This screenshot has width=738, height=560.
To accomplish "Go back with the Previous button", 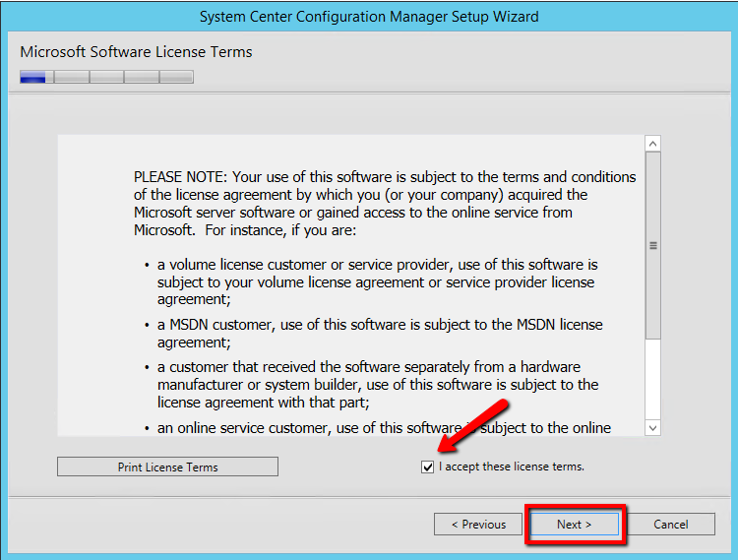I will click(478, 525).
